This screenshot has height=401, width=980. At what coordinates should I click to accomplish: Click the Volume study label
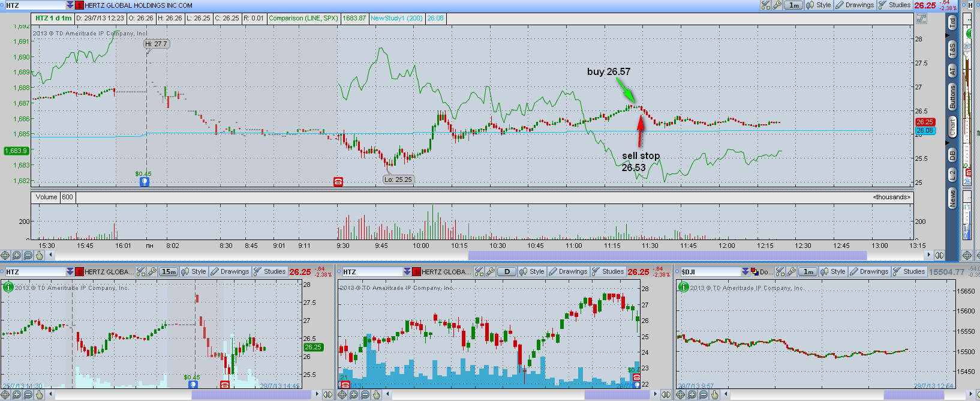coord(46,197)
